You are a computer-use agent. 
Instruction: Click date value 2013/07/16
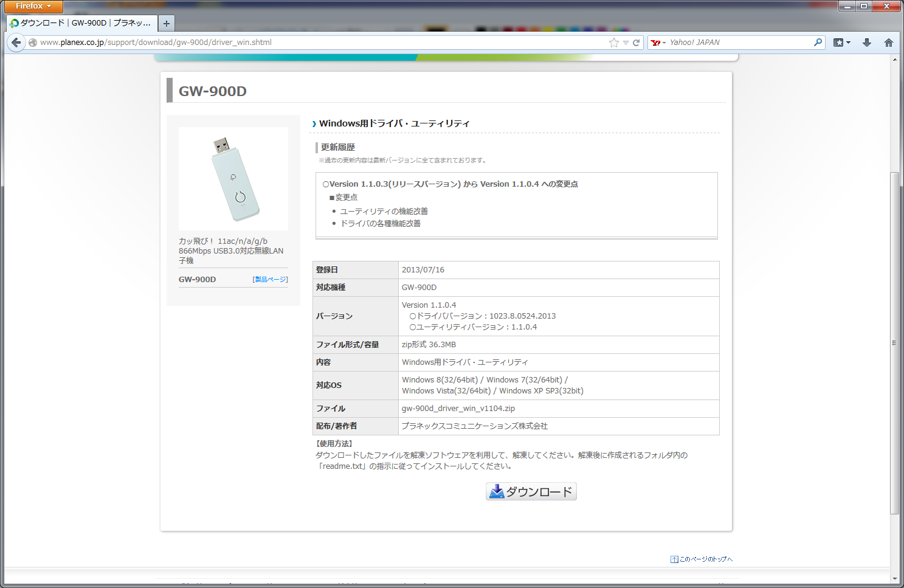click(x=423, y=270)
